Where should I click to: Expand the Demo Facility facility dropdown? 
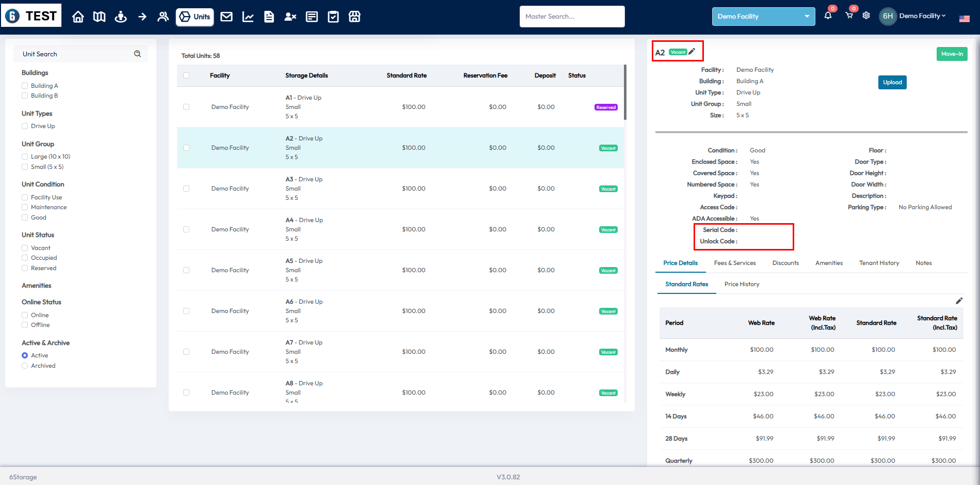click(763, 17)
